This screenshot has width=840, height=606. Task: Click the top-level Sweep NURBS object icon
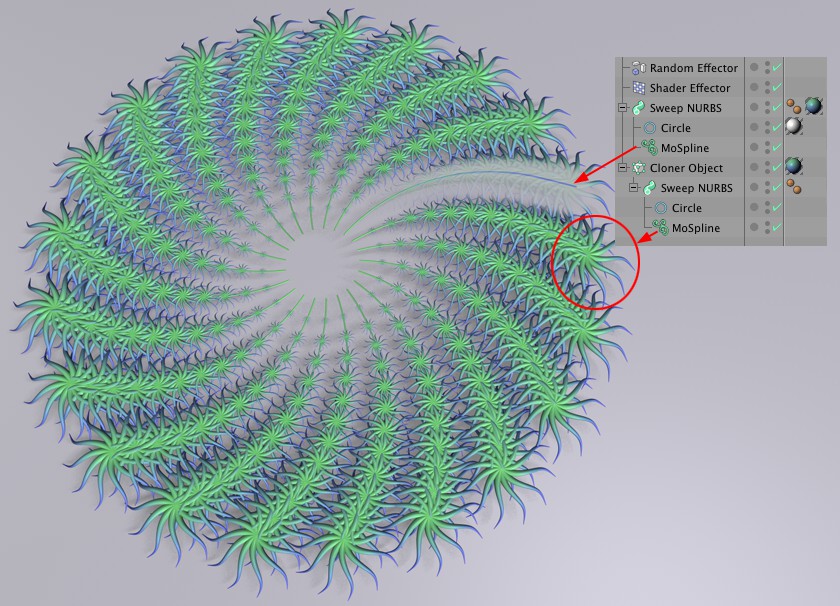coord(639,108)
